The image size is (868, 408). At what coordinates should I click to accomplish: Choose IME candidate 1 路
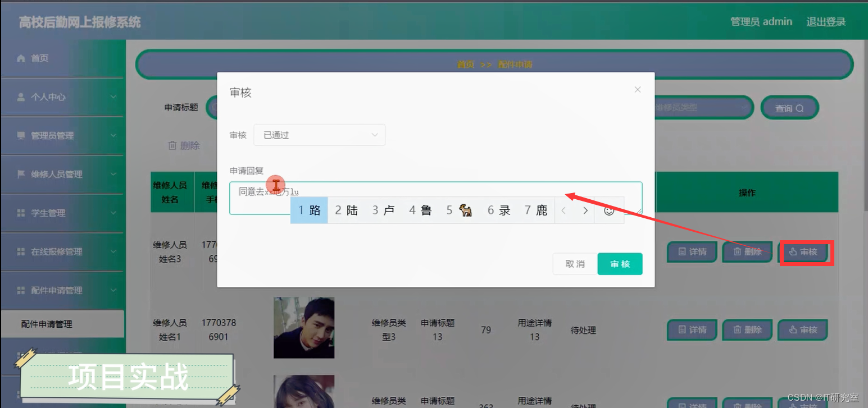pos(309,210)
